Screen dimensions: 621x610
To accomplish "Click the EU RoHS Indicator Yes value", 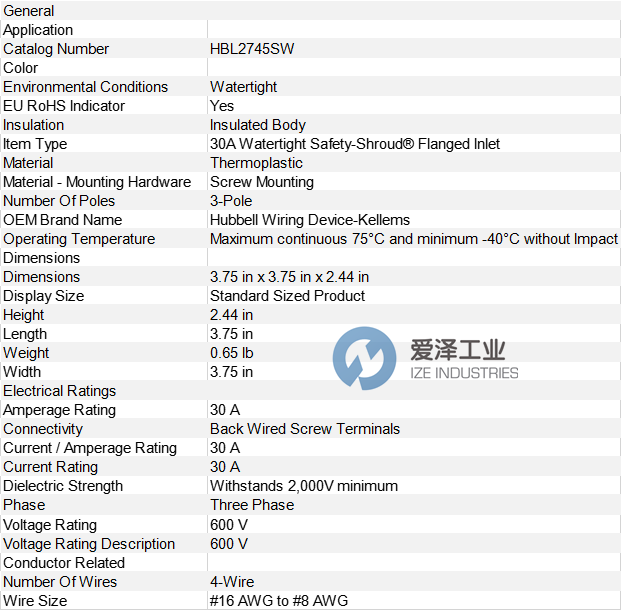I will tap(222, 106).
